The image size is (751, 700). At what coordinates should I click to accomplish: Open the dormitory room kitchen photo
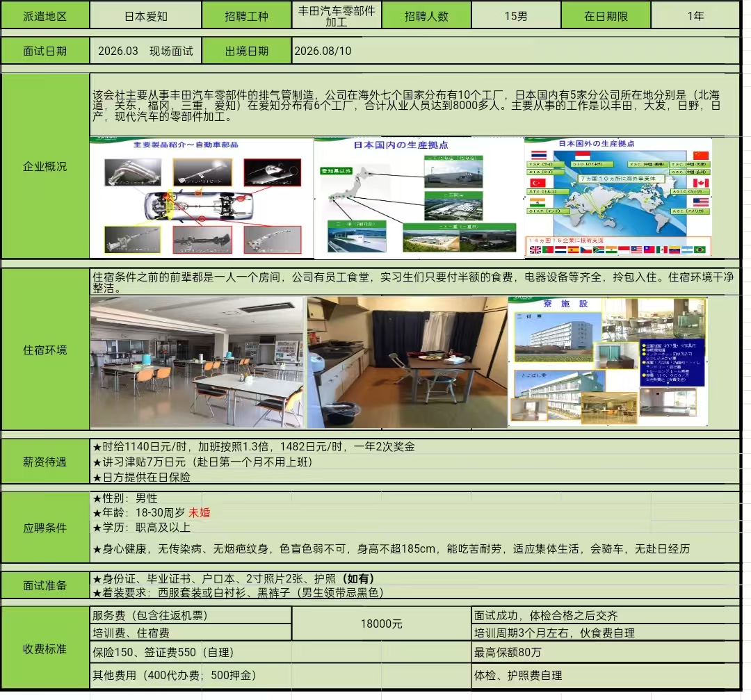(x=407, y=362)
